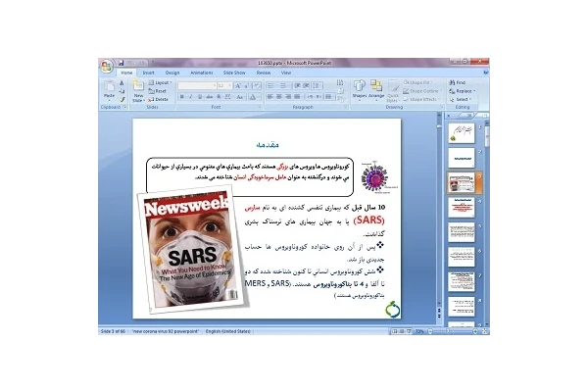The width and height of the screenshot is (588, 392).
Task: Open the Shapes gallery
Action: point(360,90)
